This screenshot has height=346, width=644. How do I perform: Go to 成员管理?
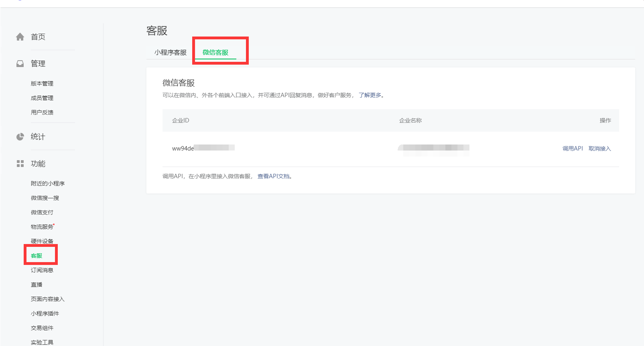coord(42,98)
